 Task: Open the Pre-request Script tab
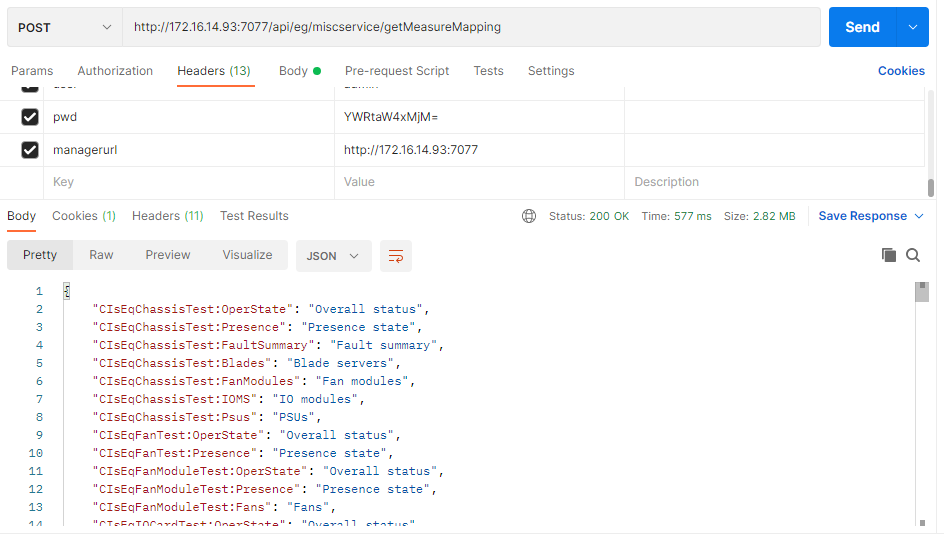point(397,71)
